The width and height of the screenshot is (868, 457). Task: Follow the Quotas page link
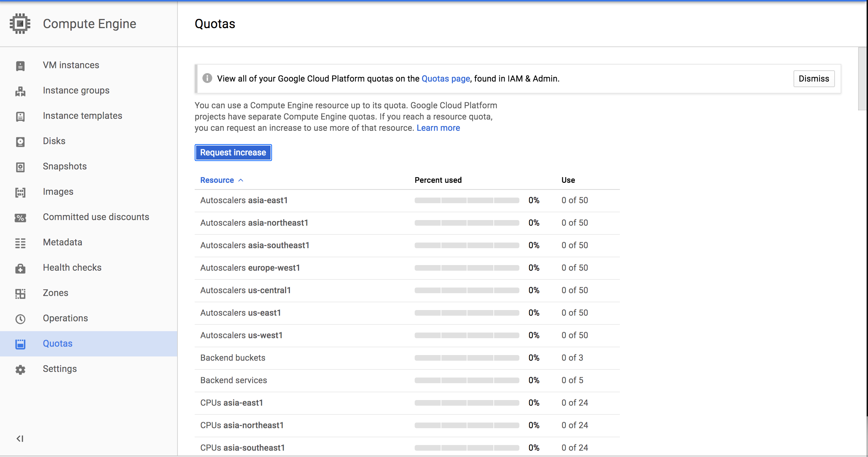(x=446, y=78)
